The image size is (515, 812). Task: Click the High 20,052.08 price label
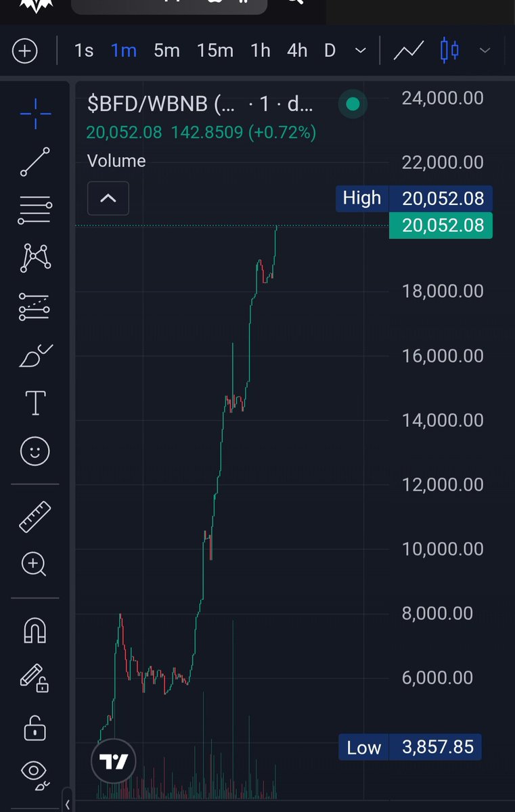[x=414, y=198]
